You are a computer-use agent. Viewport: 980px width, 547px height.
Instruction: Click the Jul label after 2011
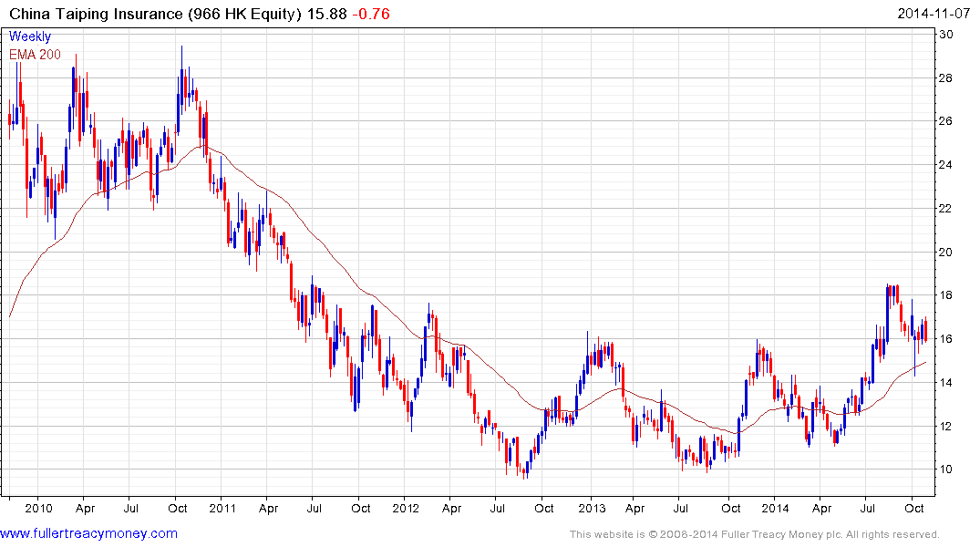(x=314, y=508)
